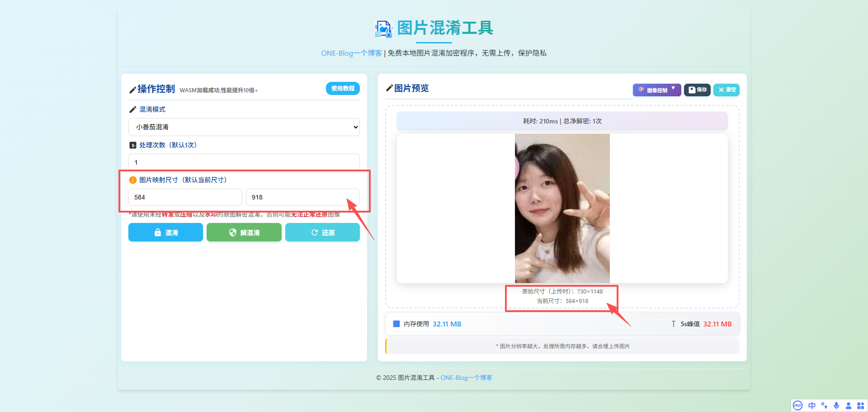
Task: Open the ONE-Blog一个博客 header link
Action: (x=351, y=53)
